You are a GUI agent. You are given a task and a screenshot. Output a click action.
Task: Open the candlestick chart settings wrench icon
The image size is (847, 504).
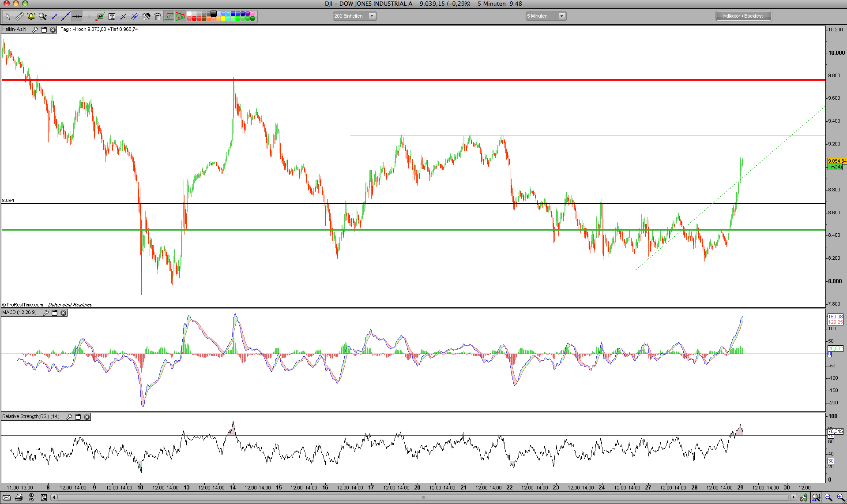[x=803, y=498]
